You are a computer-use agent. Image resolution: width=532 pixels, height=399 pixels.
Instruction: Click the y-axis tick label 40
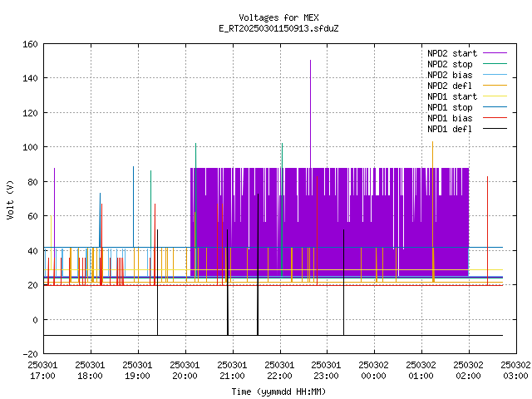tap(32, 251)
